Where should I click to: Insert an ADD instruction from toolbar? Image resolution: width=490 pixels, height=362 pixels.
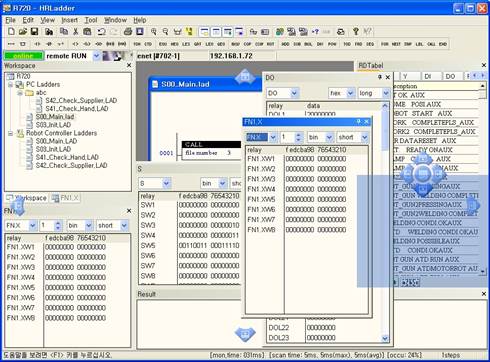[x=285, y=44]
